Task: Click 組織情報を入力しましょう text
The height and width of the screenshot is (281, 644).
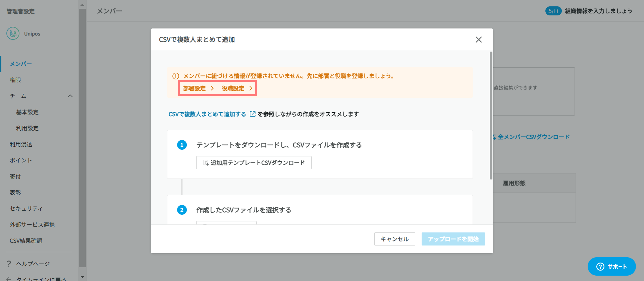Action: click(x=598, y=11)
